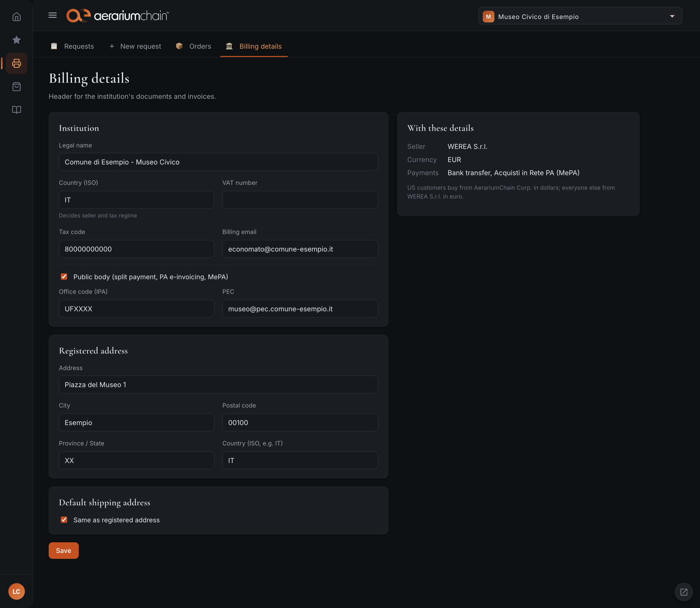Click the empty VAT number field
Viewport: 700px width, 608px height.
[x=300, y=200]
